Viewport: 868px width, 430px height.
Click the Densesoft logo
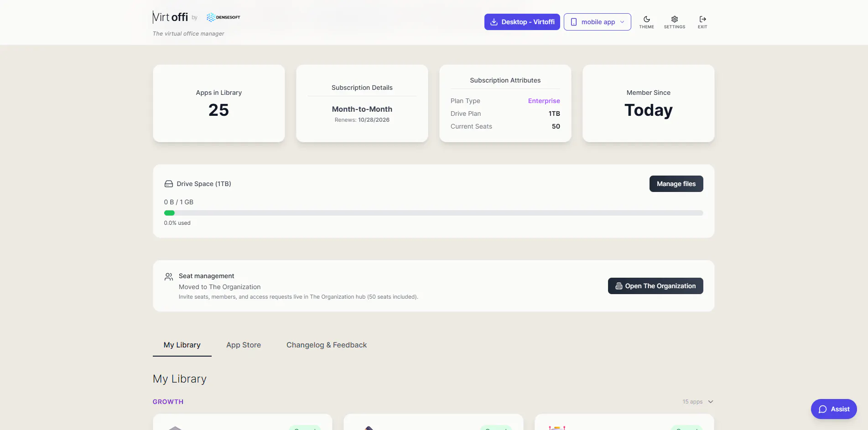point(223,17)
